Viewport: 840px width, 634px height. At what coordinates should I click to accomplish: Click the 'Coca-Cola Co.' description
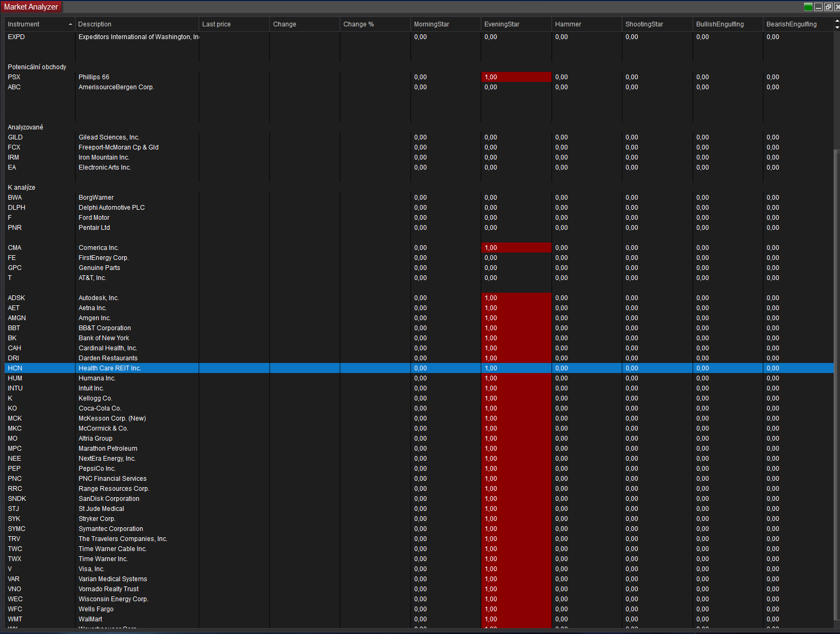pos(100,408)
